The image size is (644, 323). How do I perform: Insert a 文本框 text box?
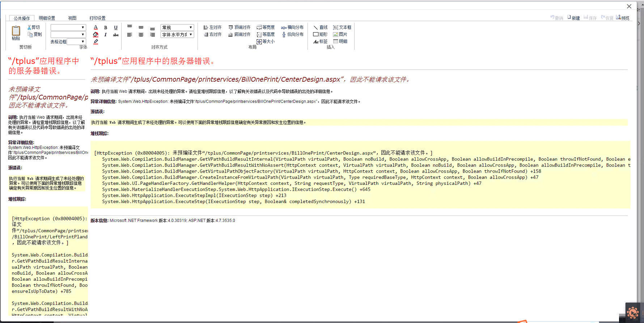tap(342, 27)
